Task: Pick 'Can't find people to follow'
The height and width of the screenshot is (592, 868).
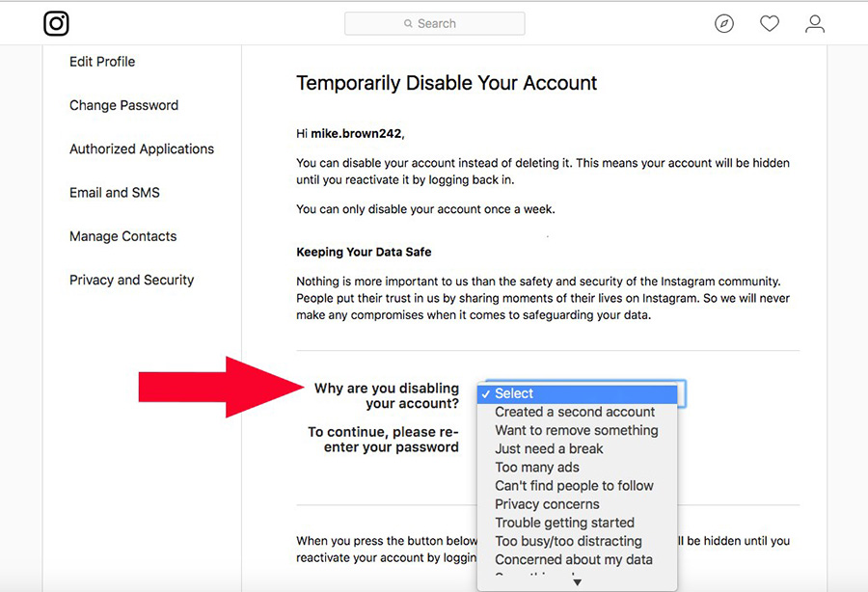Action: [x=574, y=485]
